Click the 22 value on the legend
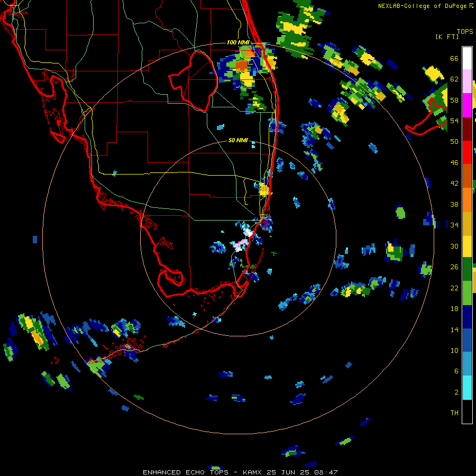476x476 pixels. (x=454, y=288)
